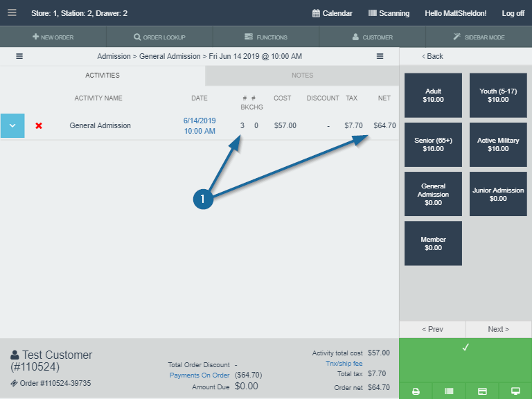The height and width of the screenshot is (399, 532).
Task: Add an Adult $19.00 ticket
Action: 433,96
